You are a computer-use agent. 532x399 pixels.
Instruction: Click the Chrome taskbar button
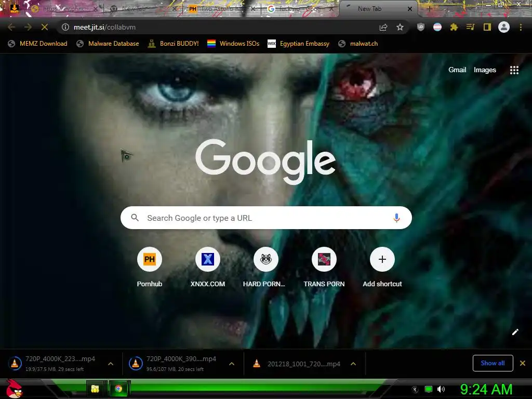118,389
